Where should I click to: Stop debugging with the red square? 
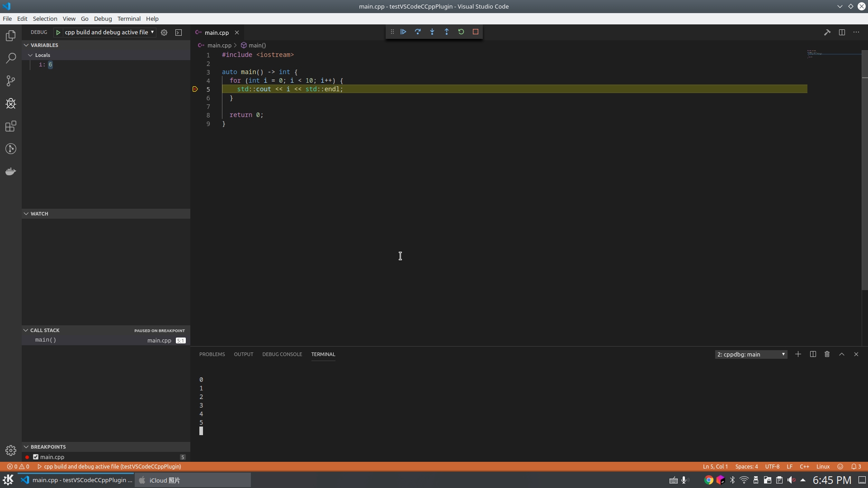coord(476,32)
